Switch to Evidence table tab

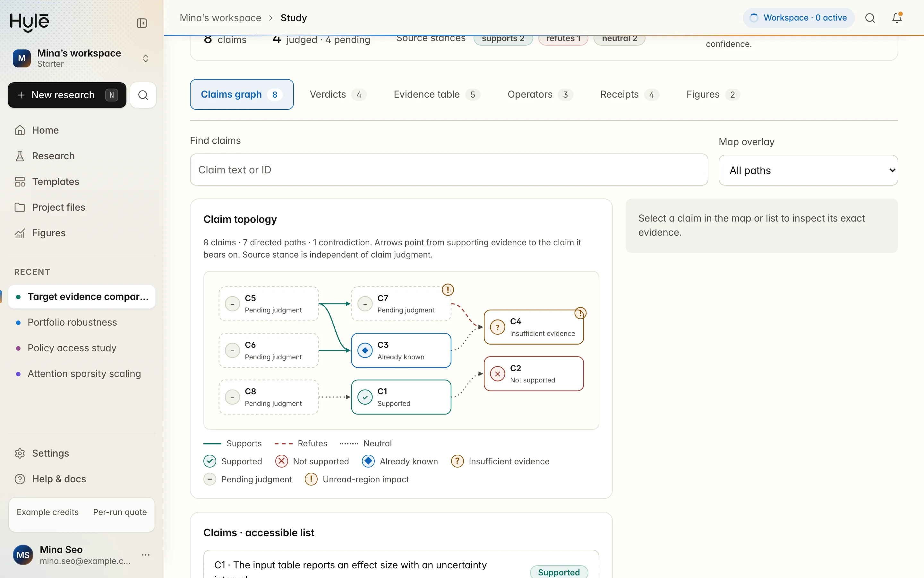[x=437, y=94]
